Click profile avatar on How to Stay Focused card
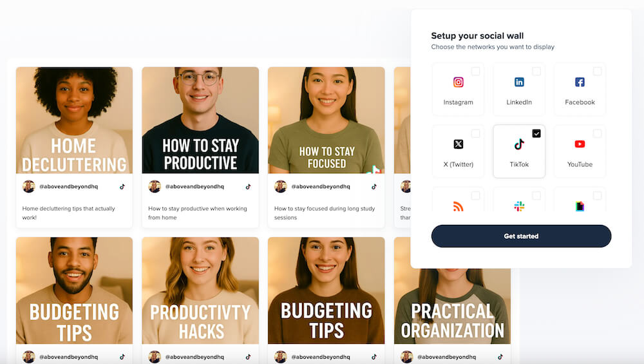This screenshot has width=644, height=364. click(281, 187)
